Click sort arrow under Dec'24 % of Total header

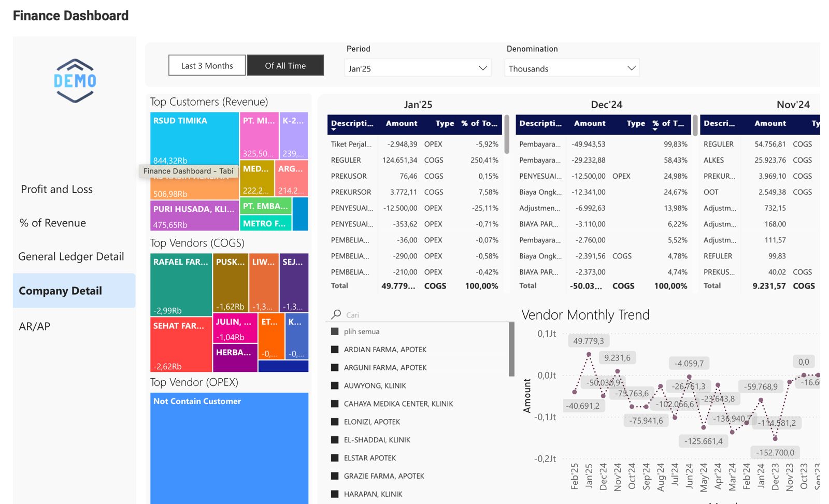point(655,129)
